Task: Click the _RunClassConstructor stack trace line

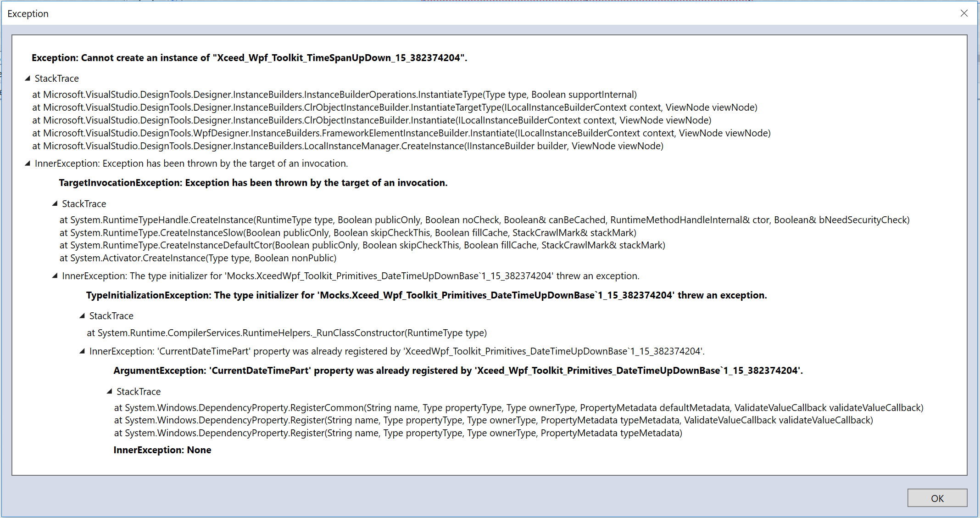Action: 287,332
